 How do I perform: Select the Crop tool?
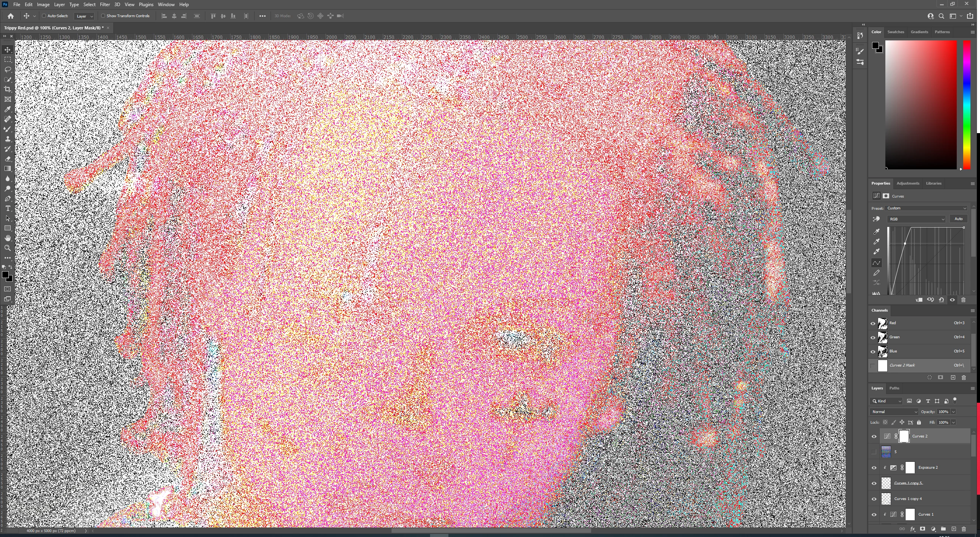pyautogui.click(x=8, y=89)
